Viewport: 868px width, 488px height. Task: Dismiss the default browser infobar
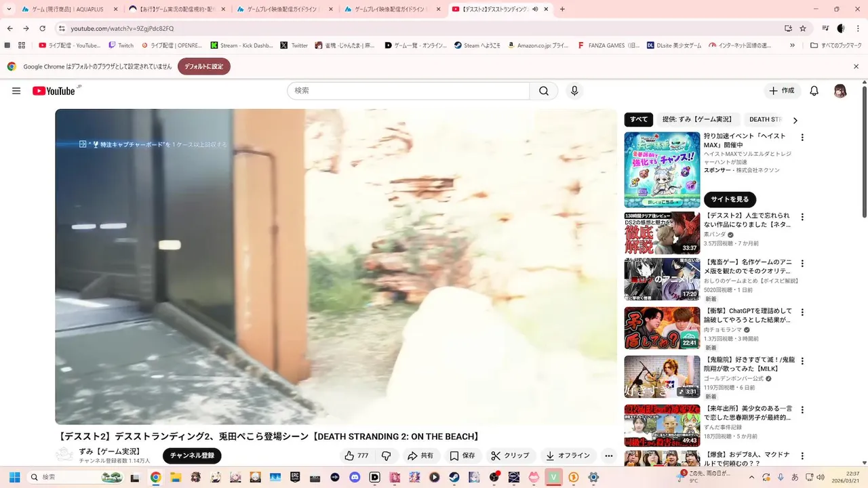856,66
